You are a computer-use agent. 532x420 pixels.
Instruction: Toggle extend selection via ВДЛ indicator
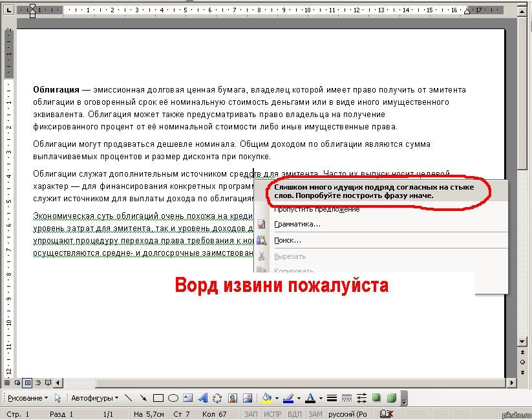[x=295, y=414]
